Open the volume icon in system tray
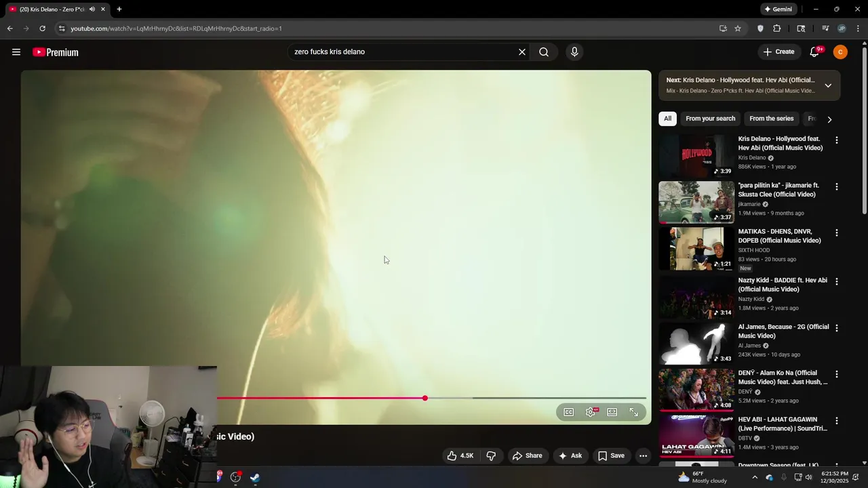 point(808,477)
